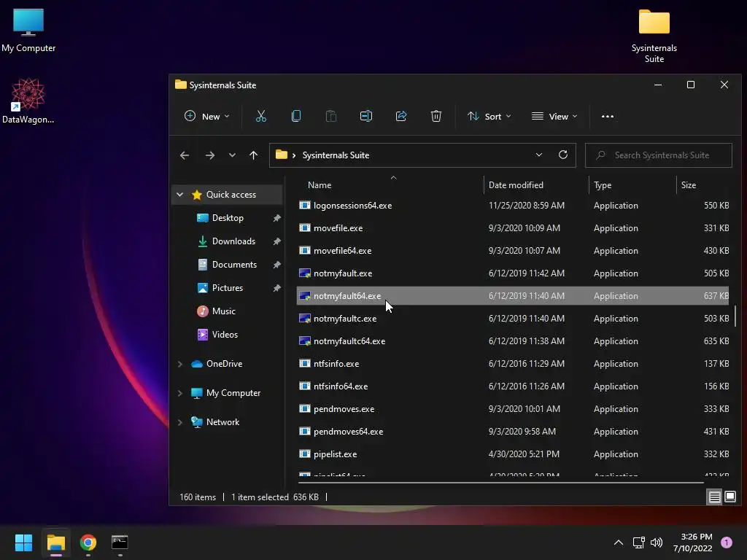Switch to large thumbnails view icon
Viewport: 747px width, 560px height.
729,497
